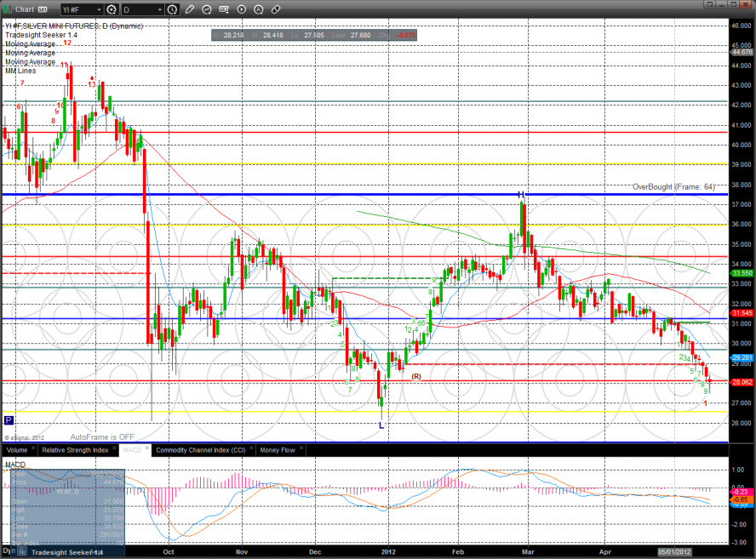The image size is (756, 559).
Task: Click the MM Lines study label
Action: (20, 71)
